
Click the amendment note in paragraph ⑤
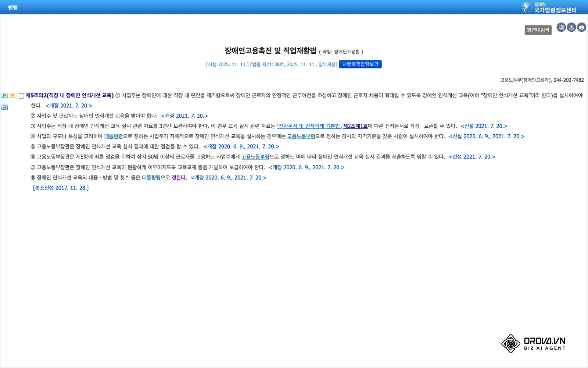[x=241, y=146]
